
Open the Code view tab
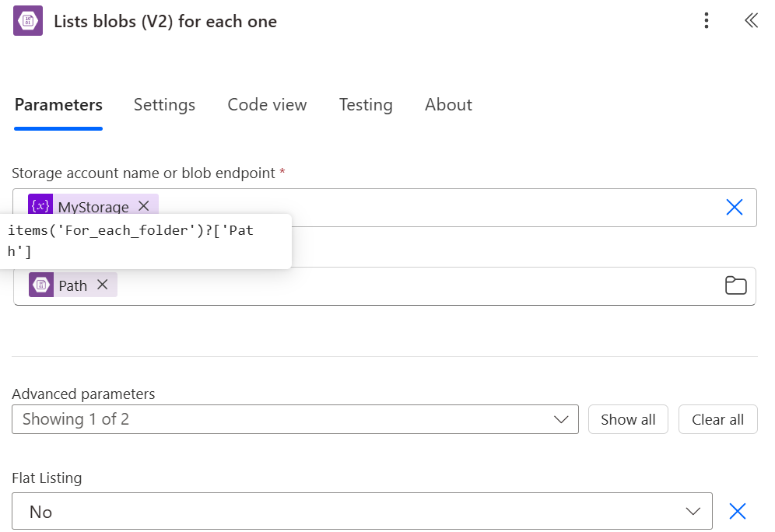tap(267, 105)
